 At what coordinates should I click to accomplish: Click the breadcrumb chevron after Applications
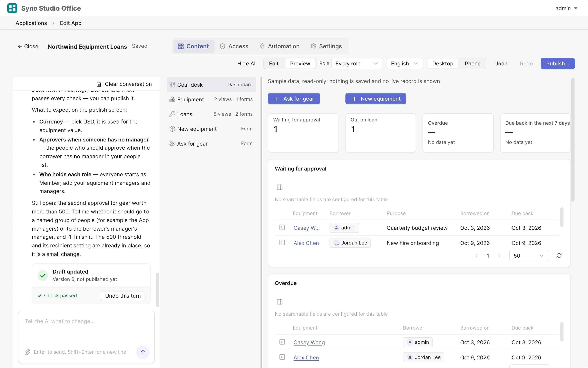pos(53,23)
